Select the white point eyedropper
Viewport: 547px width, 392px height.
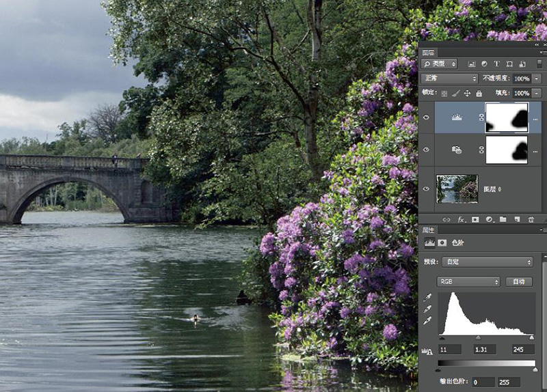point(428,321)
